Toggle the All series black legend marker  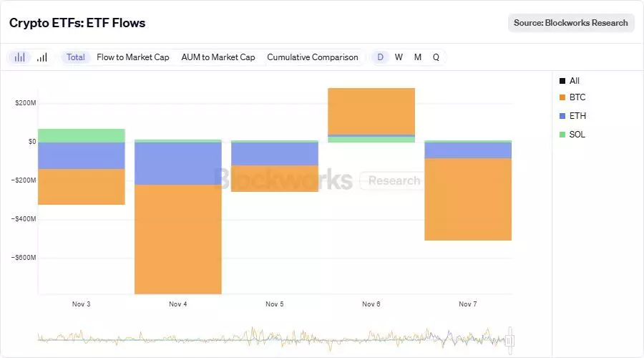pos(562,81)
